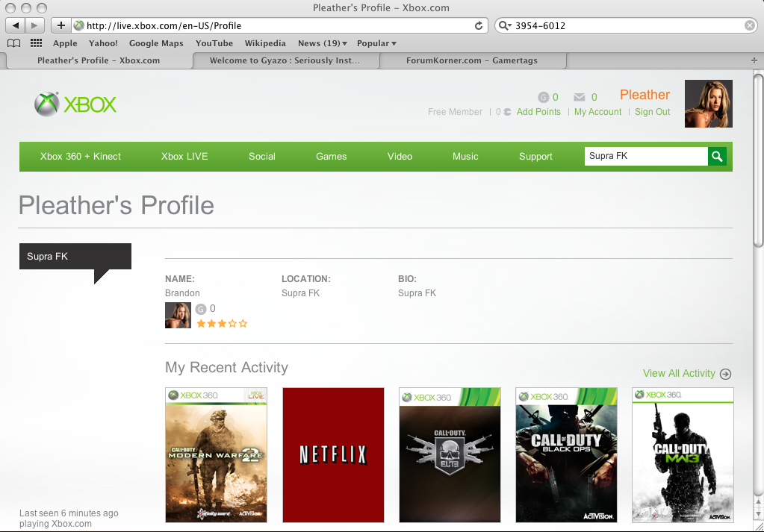Open the My Account link
This screenshot has height=532, width=764.
(x=598, y=112)
